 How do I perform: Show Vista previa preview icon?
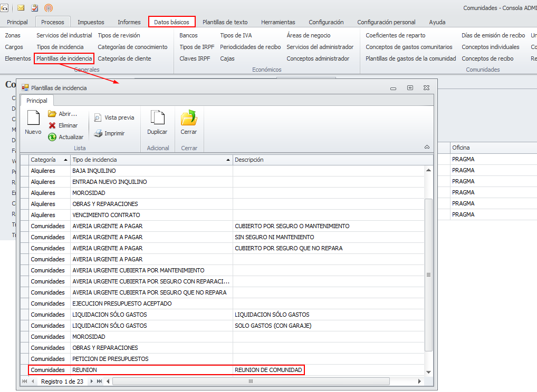[x=98, y=117]
